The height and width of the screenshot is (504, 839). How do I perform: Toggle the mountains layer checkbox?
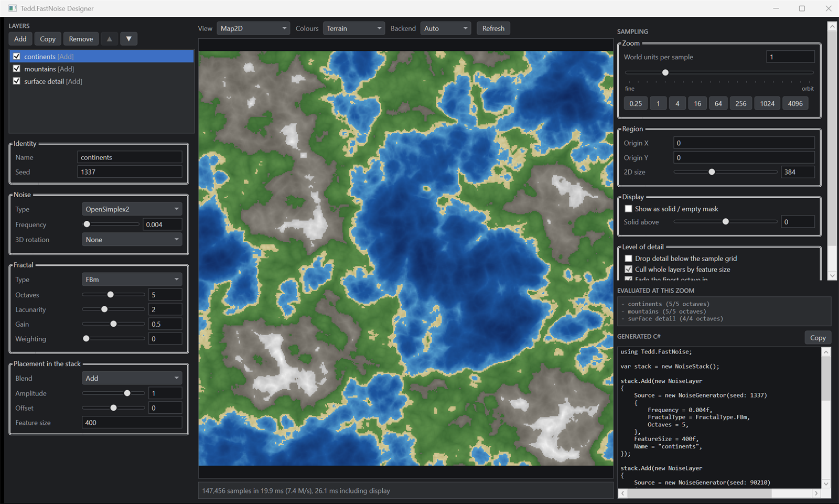(17, 69)
